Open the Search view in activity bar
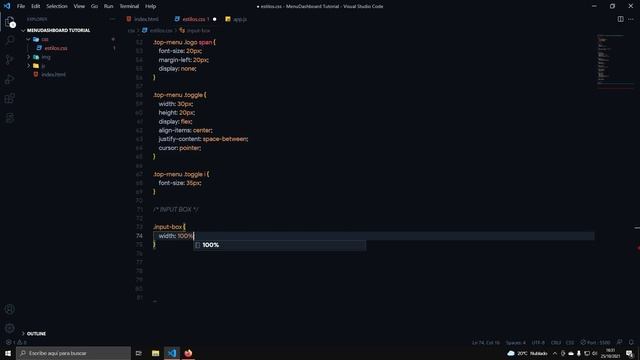 tap(10, 40)
